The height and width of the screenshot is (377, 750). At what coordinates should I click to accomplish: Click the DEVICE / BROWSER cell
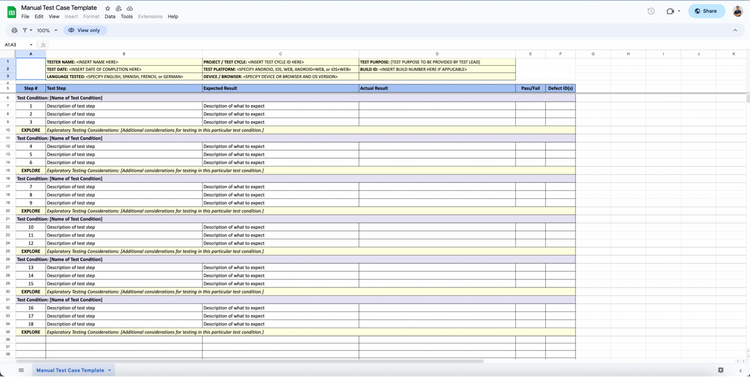[280, 77]
